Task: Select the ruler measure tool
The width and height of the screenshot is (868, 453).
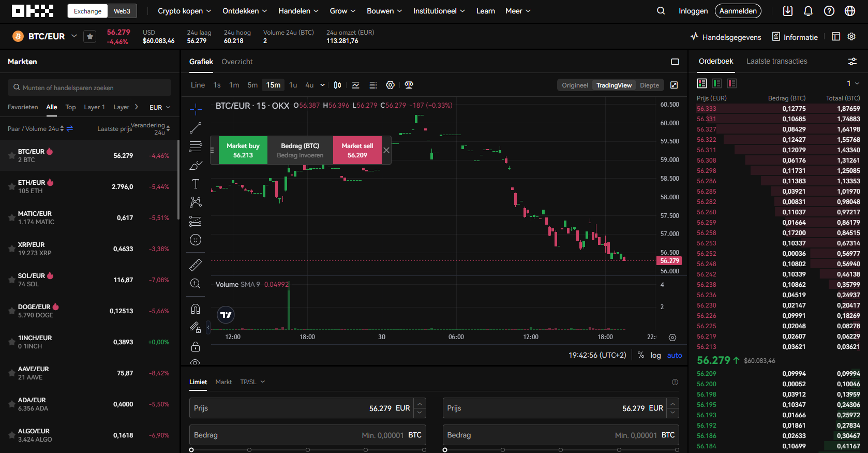Action: [196, 265]
